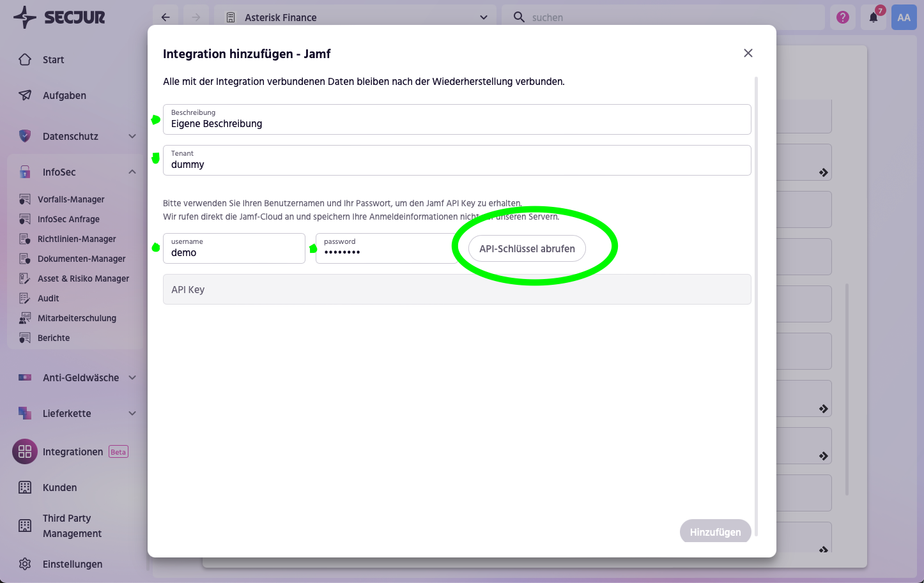Click the search magnifier icon
Image resolution: width=924 pixels, height=583 pixels.
[x=519, y=17]
